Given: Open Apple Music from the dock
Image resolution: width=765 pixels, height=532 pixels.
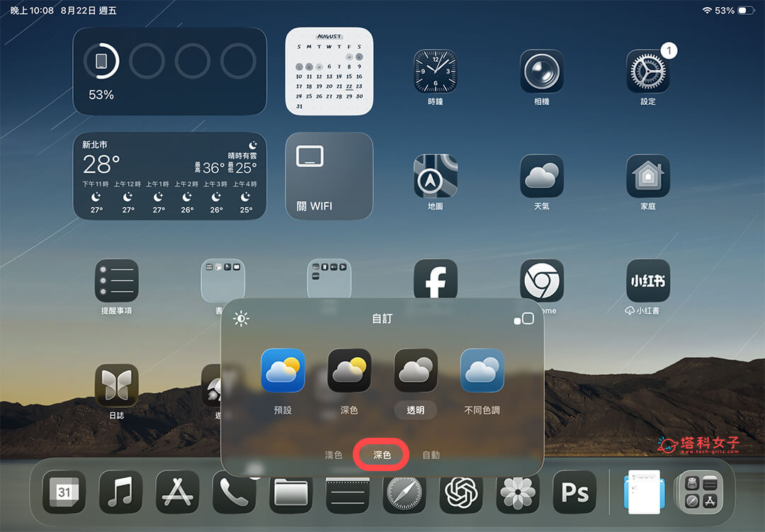Looking at the screenshot, I should 121,492.
